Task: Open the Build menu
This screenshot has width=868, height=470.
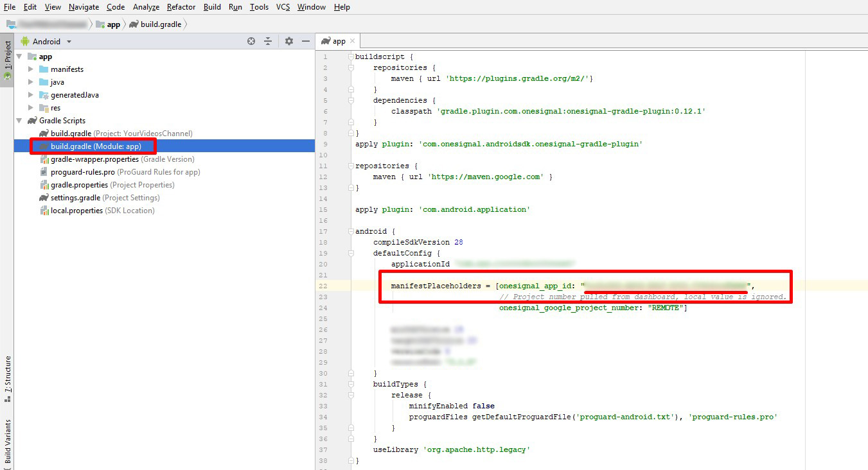Action: [x=212, y=7]
